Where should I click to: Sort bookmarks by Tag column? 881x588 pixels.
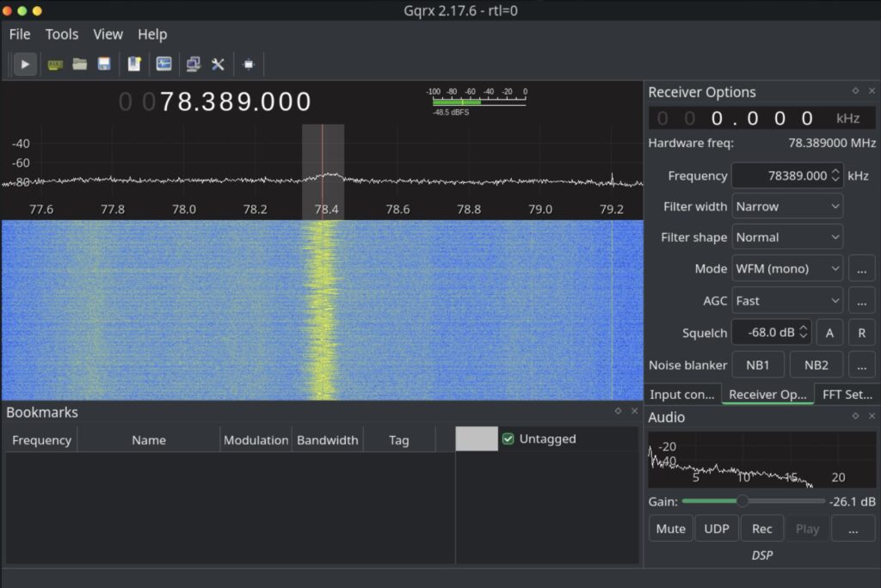tap(399, 440)
